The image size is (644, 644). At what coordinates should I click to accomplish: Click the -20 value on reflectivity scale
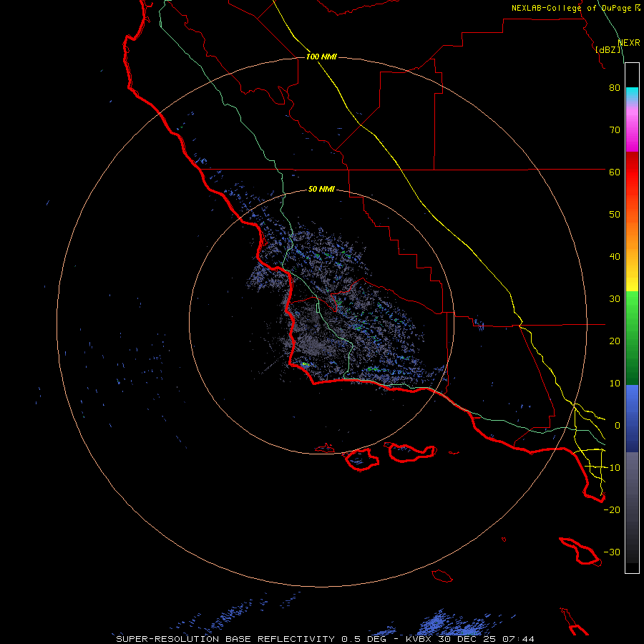tap(612, 510)
